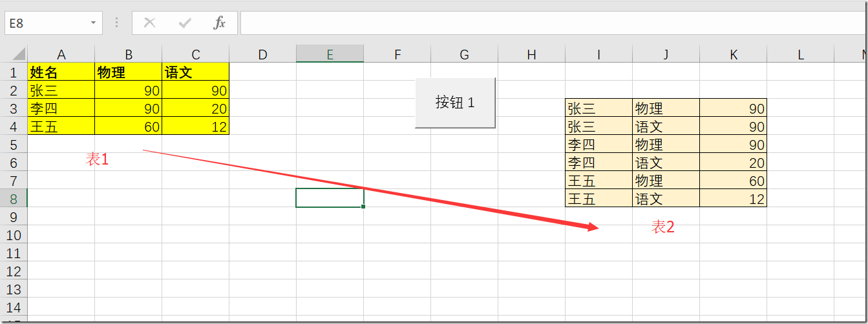Select row 11 header
868x324 pixels.
(14, 252)
